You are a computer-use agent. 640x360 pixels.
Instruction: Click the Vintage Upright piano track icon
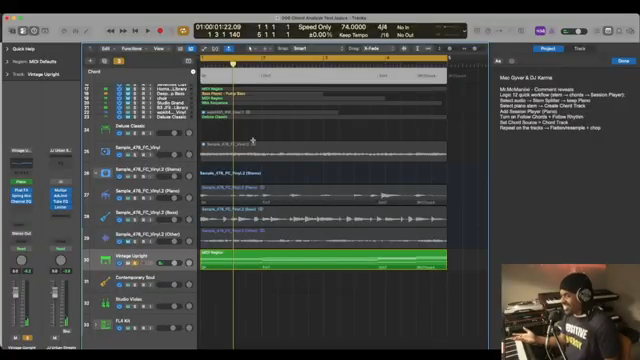[105, 260]
